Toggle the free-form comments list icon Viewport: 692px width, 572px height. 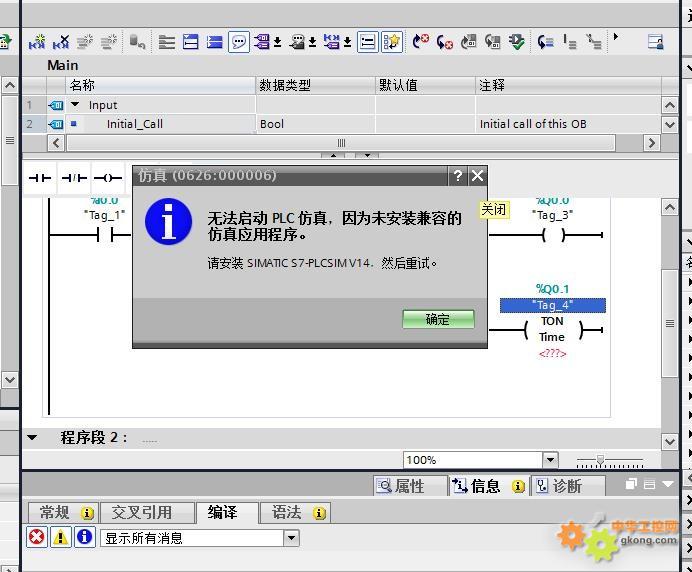368,42
